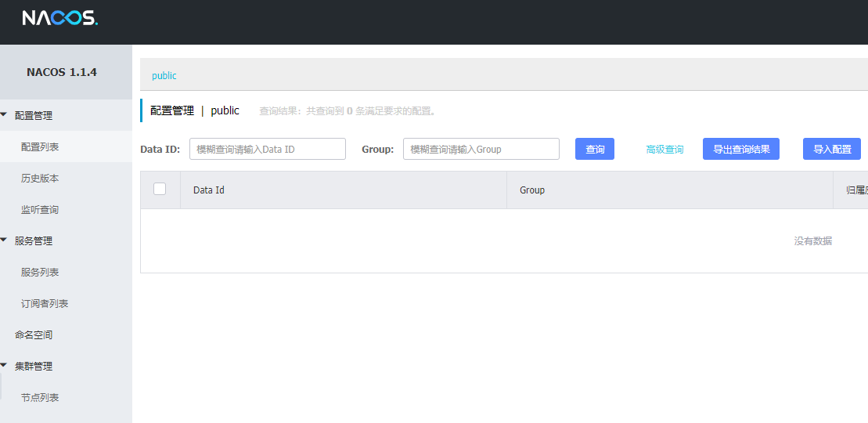Click the NACOS logo in header
The width and height of the screenshot is (868, 423).
[60, 18]
